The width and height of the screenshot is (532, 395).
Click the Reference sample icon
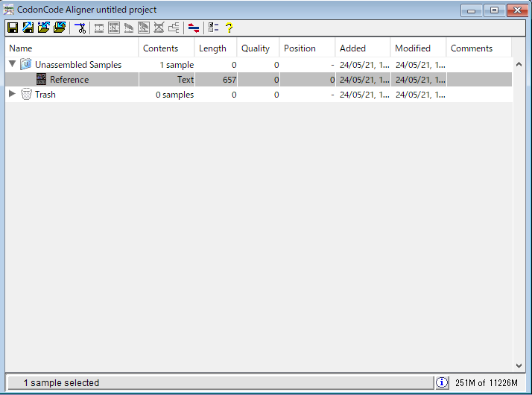point(42,80)
